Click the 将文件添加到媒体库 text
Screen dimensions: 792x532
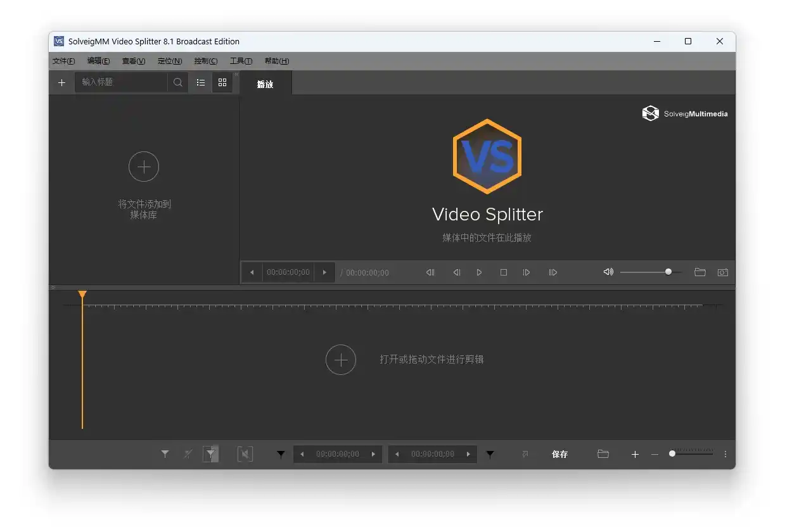pos(144,210)
